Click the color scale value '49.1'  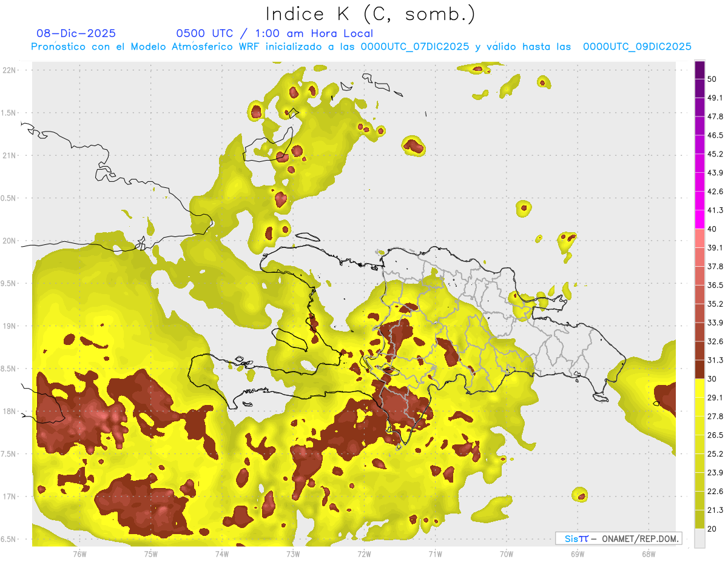coord(715,98)
